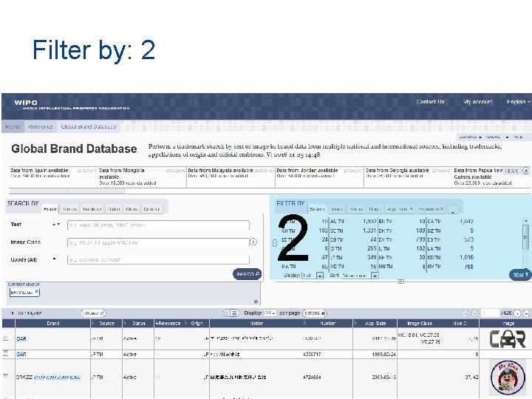Sort results by the Source column
This screenshot has width=532, height=399.
pyautogui.click(x=106, y=324)
